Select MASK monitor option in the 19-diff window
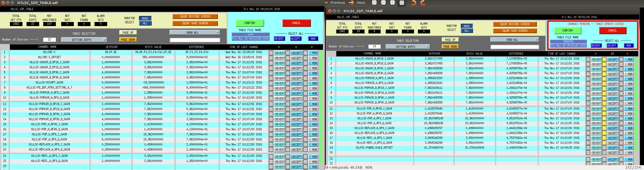This screenshot has height=170, width=644. (x=467, y=26)
